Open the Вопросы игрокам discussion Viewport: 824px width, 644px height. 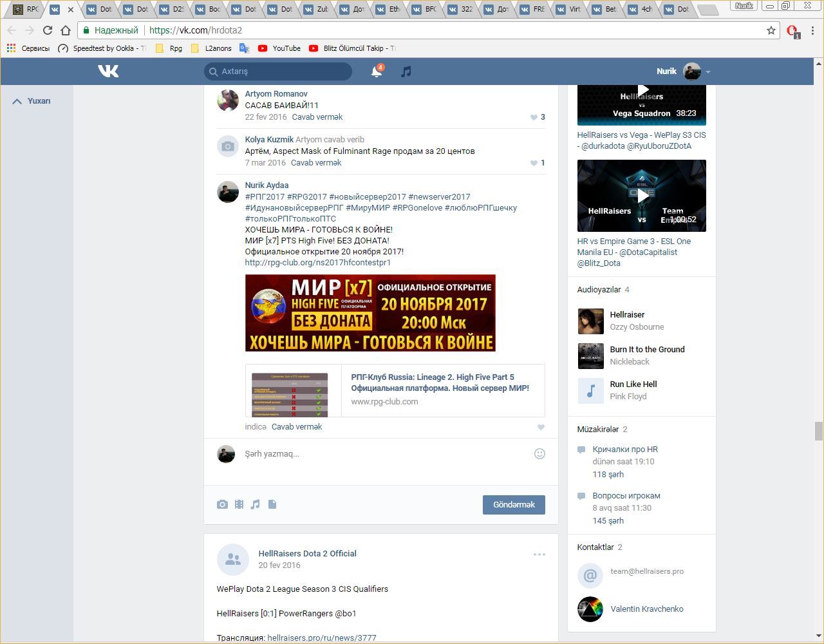pyautogui.click(x=626, y=496)
